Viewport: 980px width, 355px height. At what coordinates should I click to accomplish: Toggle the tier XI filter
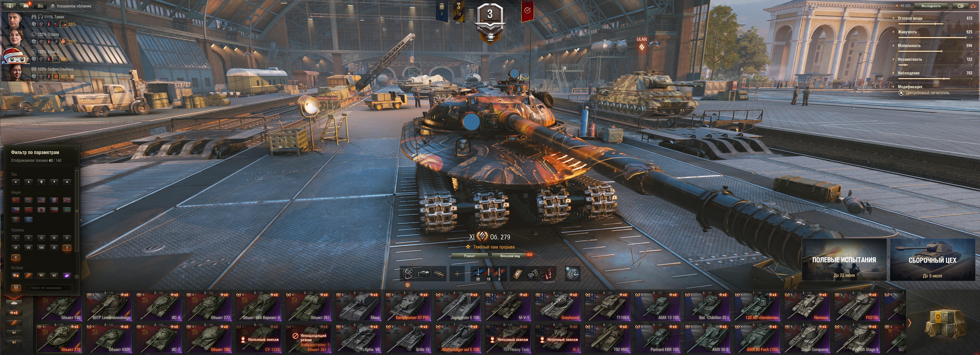[x=16, y=257]
